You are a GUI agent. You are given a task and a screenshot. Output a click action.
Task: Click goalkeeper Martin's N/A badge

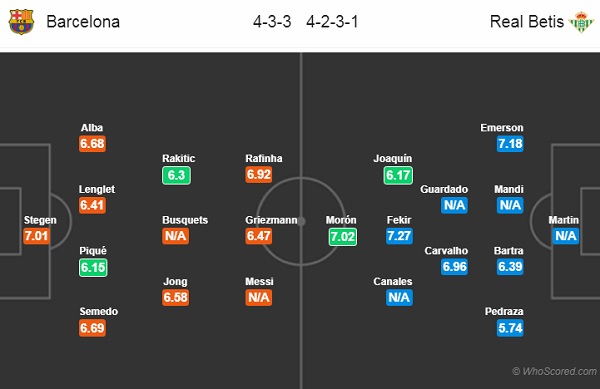[x=566, y=236]
